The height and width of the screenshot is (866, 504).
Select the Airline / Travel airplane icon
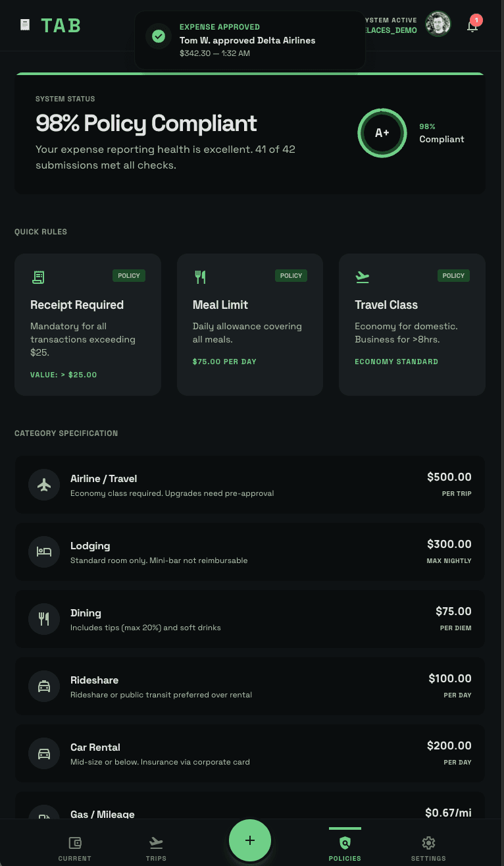pos(44,484)
